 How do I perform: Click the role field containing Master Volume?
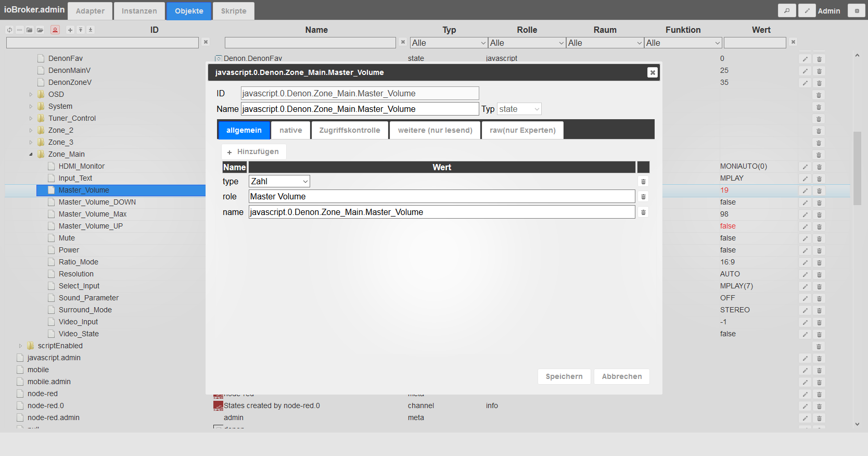coord(442,196)
